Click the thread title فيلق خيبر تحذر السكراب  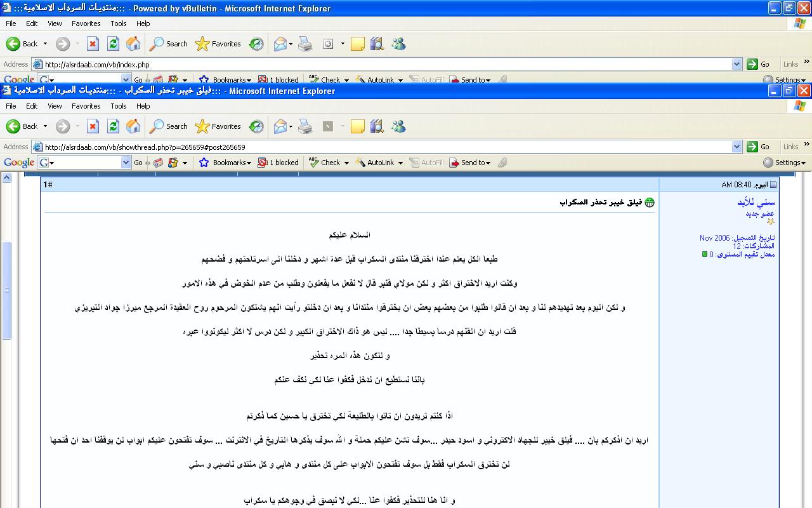click(x=601, y=202)
